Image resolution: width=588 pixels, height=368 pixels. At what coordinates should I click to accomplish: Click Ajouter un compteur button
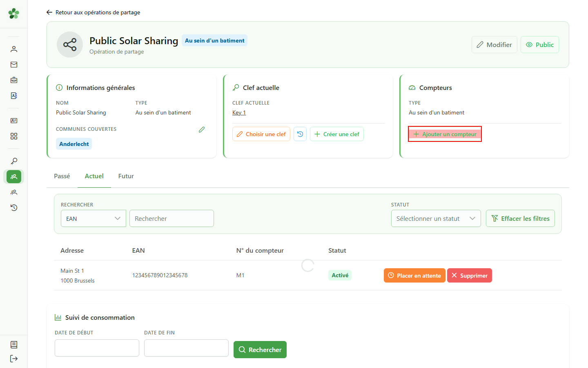445,134
